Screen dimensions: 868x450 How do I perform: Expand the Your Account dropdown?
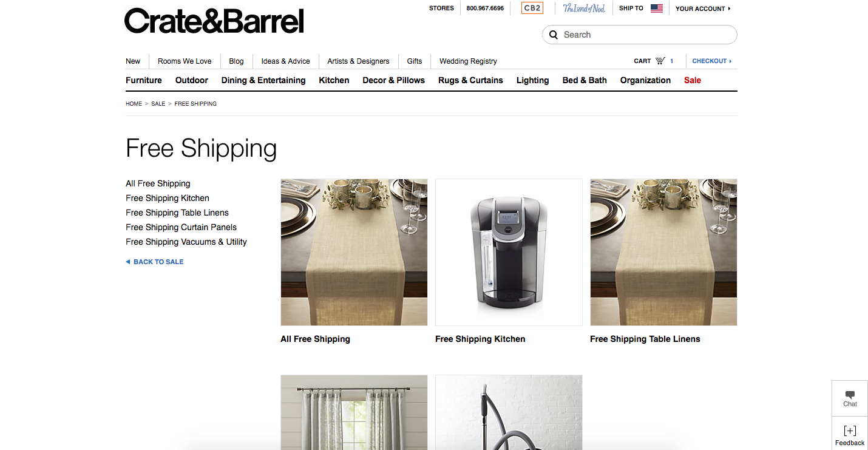pos(703,9)
